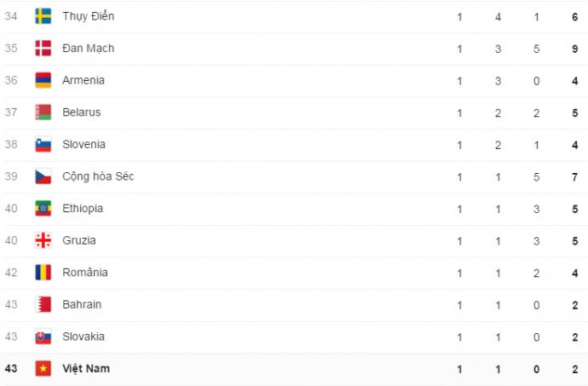Click the Sweden flag icon
This screenshot has width=588, height=386.
[43, 16]
